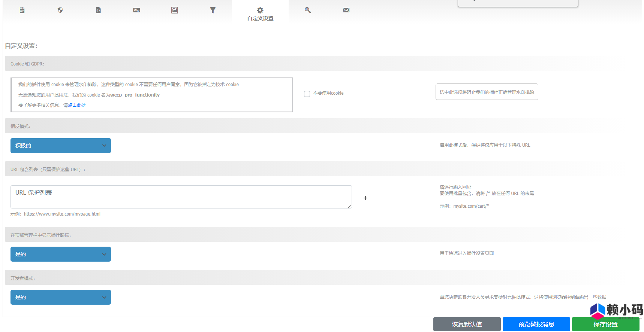This screenshot has width=644, height=332.
Task: Click the 恢复默认值 button
Action: pos(467,324)
